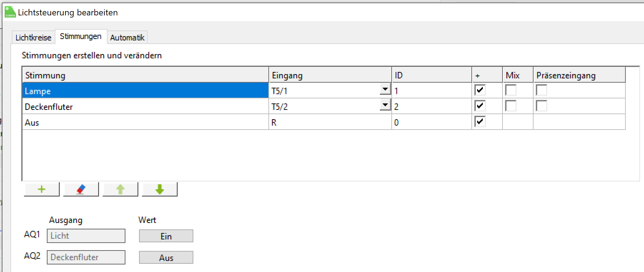The image size is (644, 272).
Task: Open the Eingang dropdown showing T5/1
Action: (385, 89)
